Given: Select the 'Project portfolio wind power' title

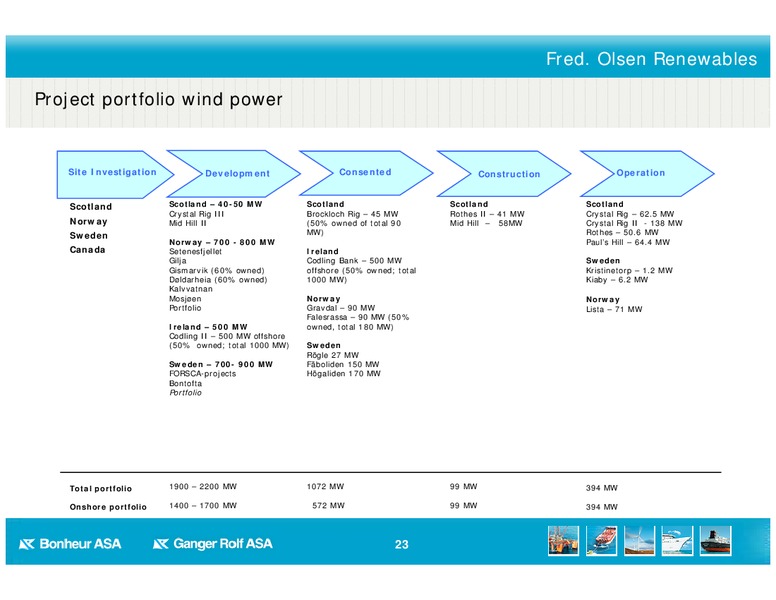Looking at the screenshot, I should (x=158, y=100).
